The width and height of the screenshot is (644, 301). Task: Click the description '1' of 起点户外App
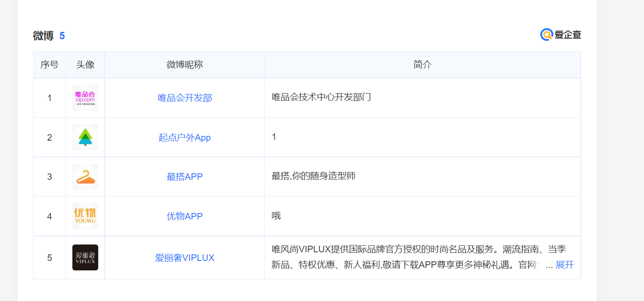click(274, 137)
